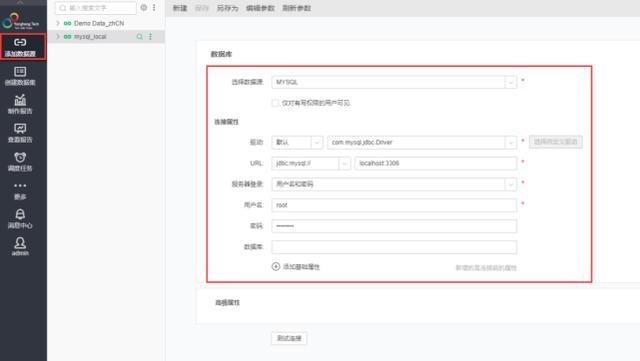Open the 消息中心 notifications
This screenshot has height=361, width=640.
point(20,219)
